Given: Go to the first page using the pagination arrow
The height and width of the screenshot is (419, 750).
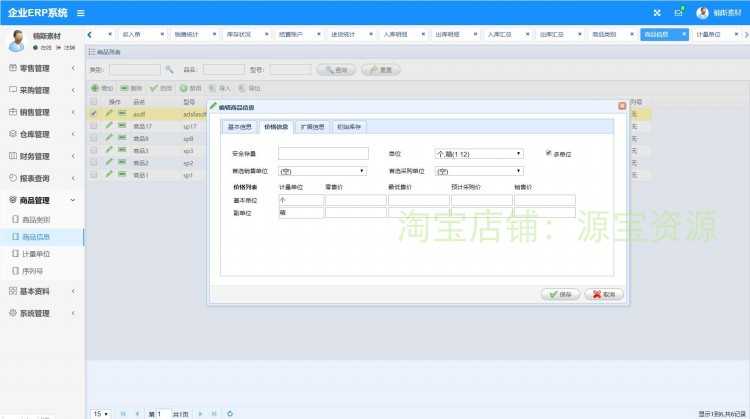Looking at the screenshot, I should [123, 414].
